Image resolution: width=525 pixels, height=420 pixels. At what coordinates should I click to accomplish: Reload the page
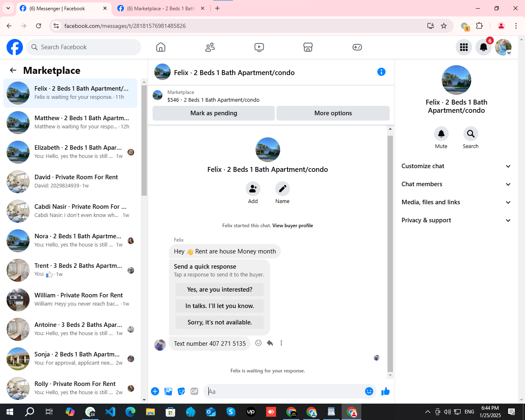39,26
